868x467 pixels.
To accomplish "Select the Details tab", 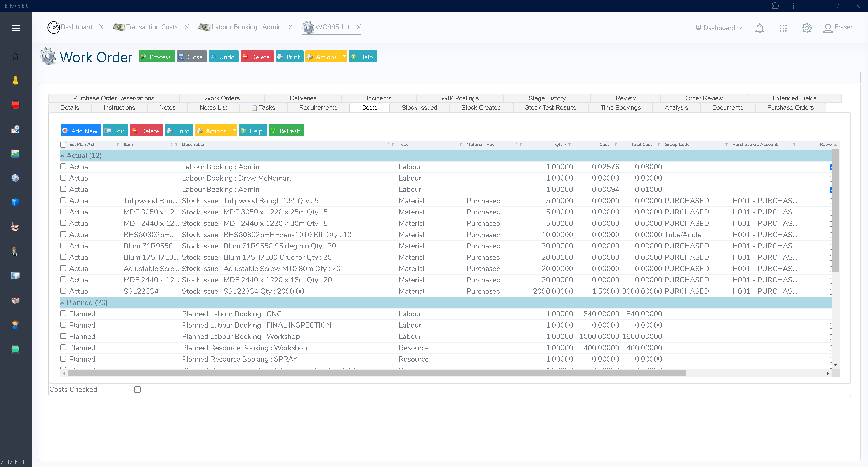I will [x=69, y=107].
